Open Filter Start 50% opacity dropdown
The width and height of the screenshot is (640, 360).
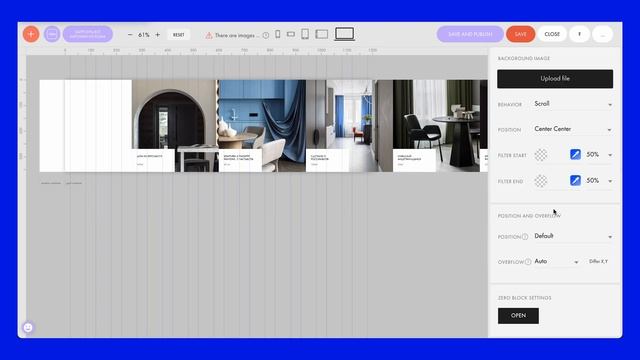tap(599, 155)
